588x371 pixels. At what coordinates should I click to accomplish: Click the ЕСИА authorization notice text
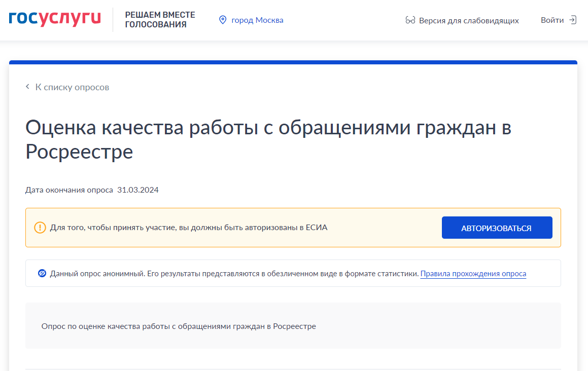coord(188,228)
